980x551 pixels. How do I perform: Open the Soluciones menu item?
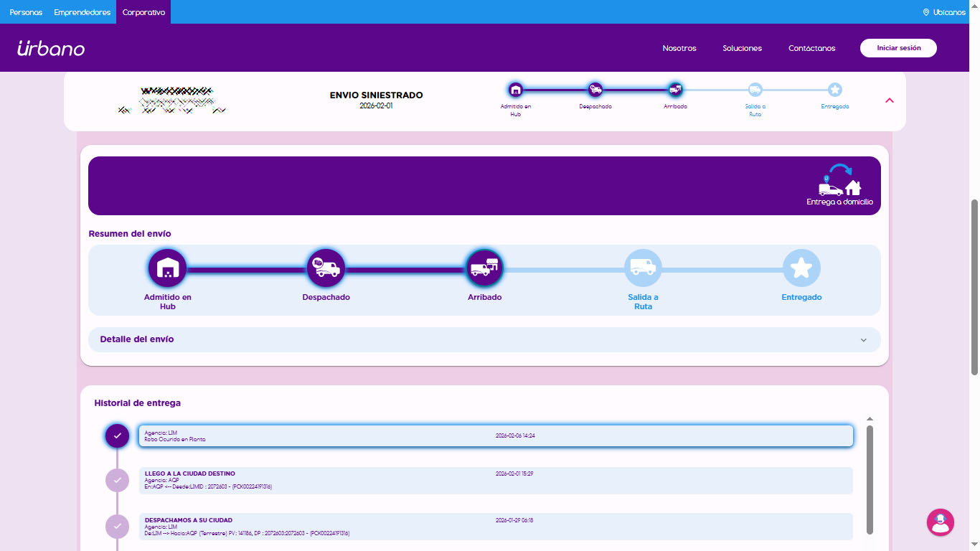[x=742, y=48]
